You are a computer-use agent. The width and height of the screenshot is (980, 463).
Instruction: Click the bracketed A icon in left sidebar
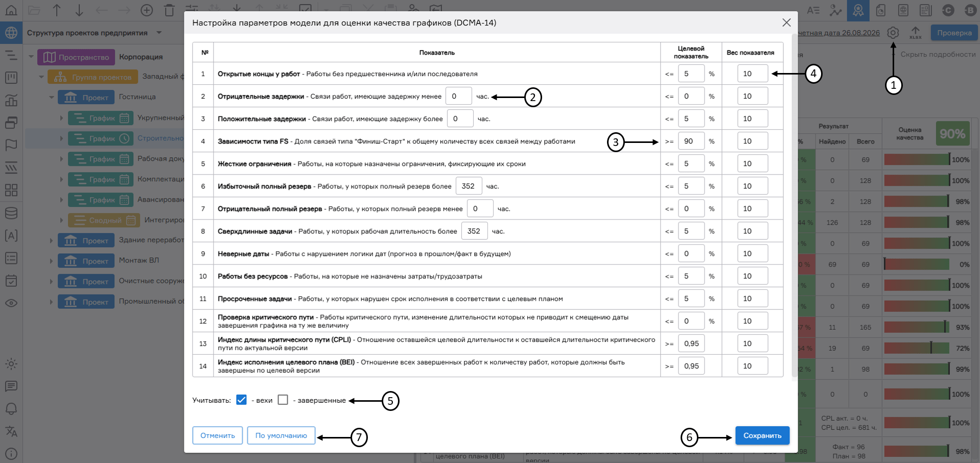pyautogui.click(x=11, y=235)
